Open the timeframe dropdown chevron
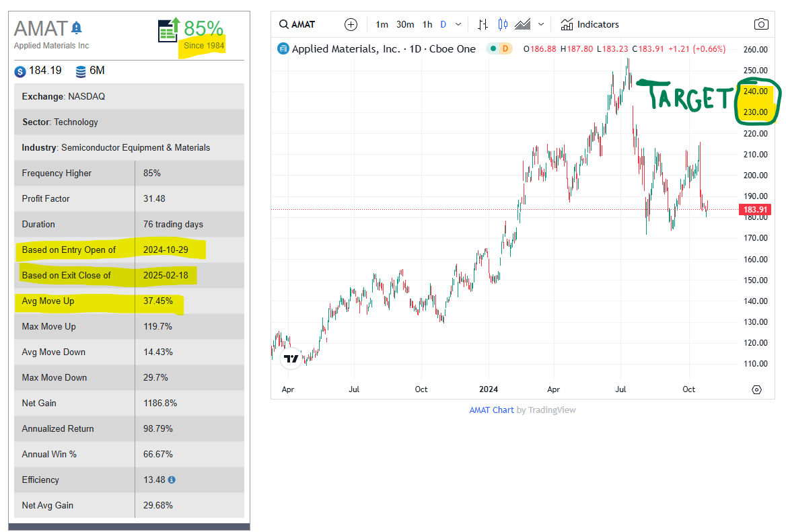Image resolution: width=786 pixels, height=532 pixels. pos(458,24)
